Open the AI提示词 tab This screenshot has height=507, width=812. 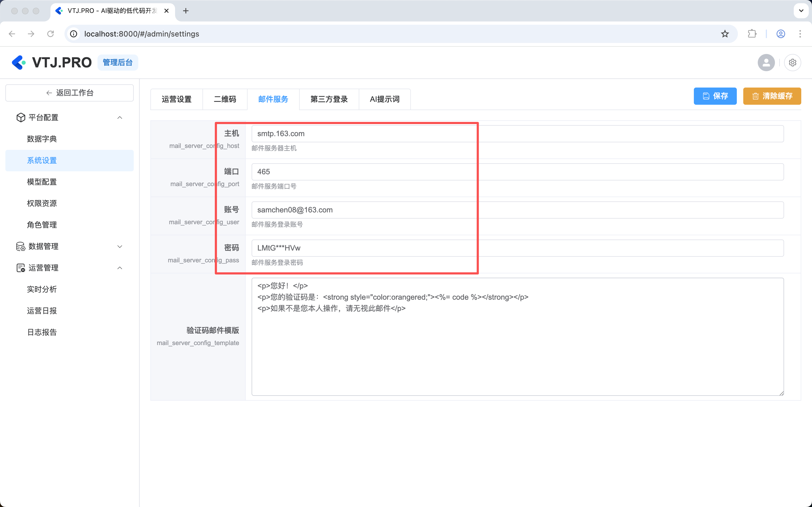pos(385,99)
